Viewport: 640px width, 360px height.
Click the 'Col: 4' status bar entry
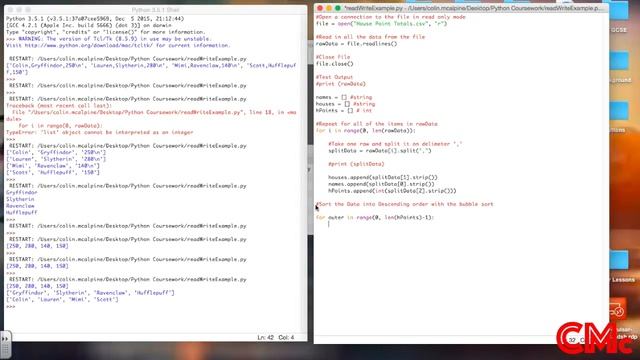click(286, 338)
